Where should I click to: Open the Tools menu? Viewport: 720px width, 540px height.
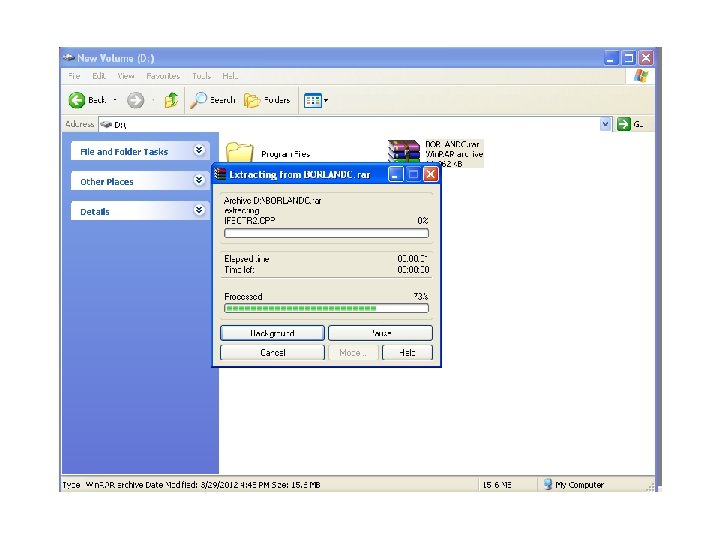[201, 76]
